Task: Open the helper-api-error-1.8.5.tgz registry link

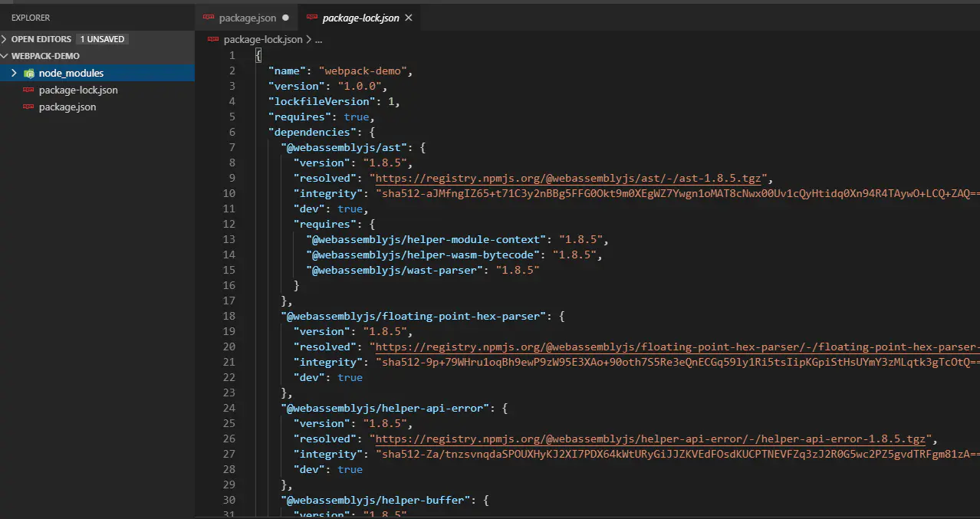Action: 650,439
